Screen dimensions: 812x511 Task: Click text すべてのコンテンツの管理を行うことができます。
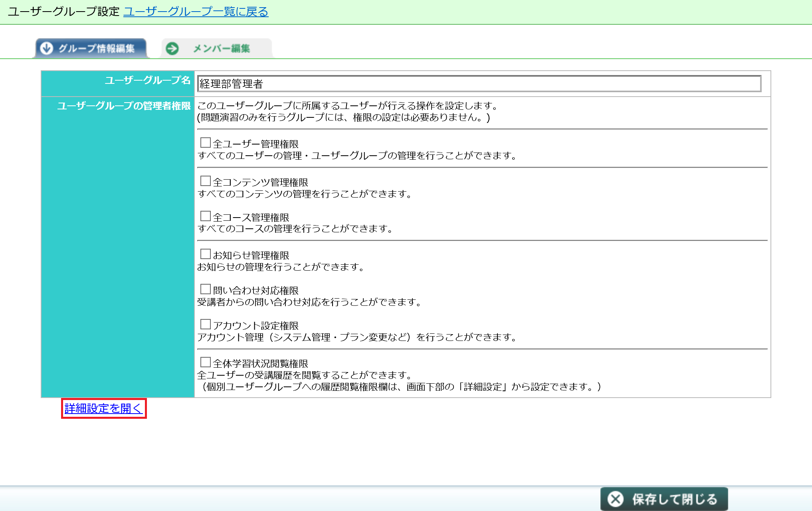[305, 194]
